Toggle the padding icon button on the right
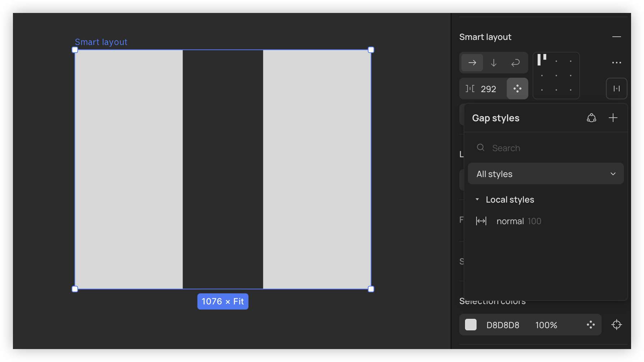 pyautogui.click(x=617, y=89)
